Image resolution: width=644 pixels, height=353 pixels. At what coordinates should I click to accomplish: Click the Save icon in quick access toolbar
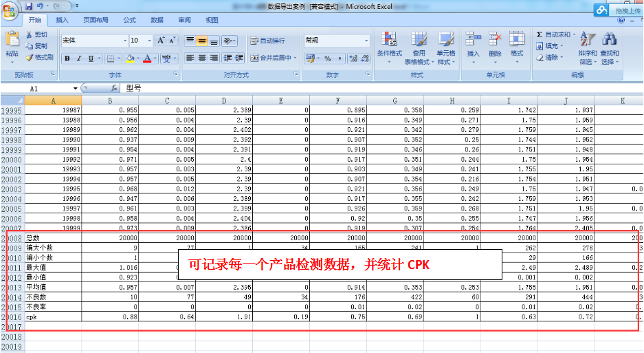click(x=29, y=6)
